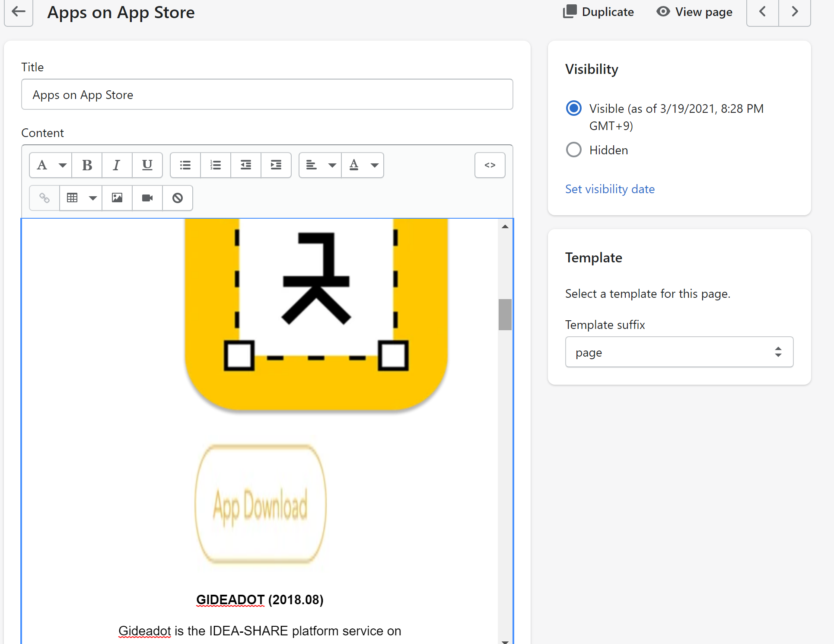The height and width of the screenshot is (644, 834).
Task: Insert an image into content
Action: coord(117,198)
